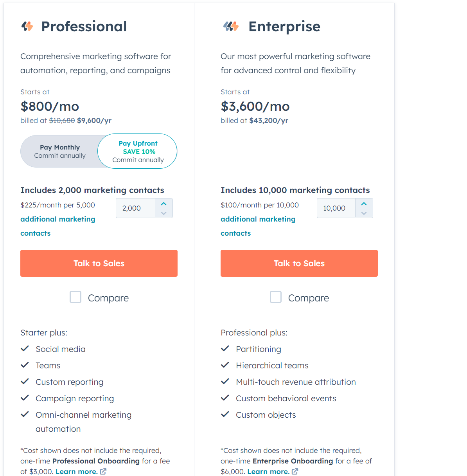Screen dimensions: 467x476
Task: Check the Compare box under Enterprise
Action: point(276,297)
